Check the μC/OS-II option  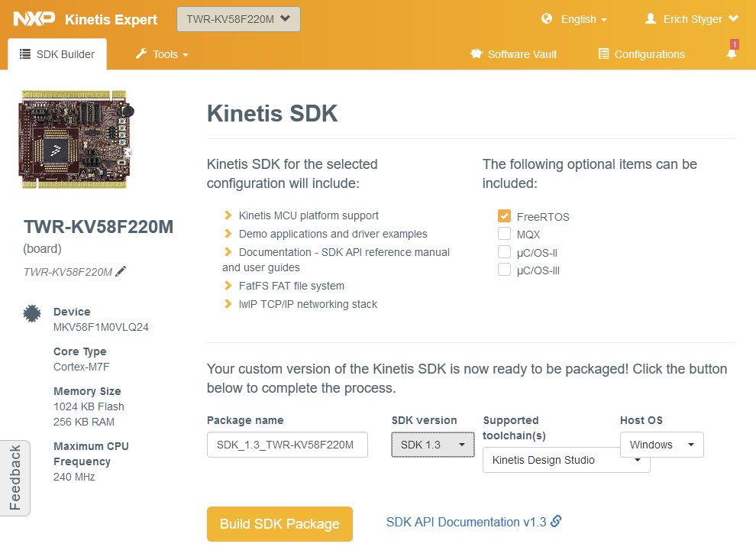pyautogui.click(x=504, y=252)
